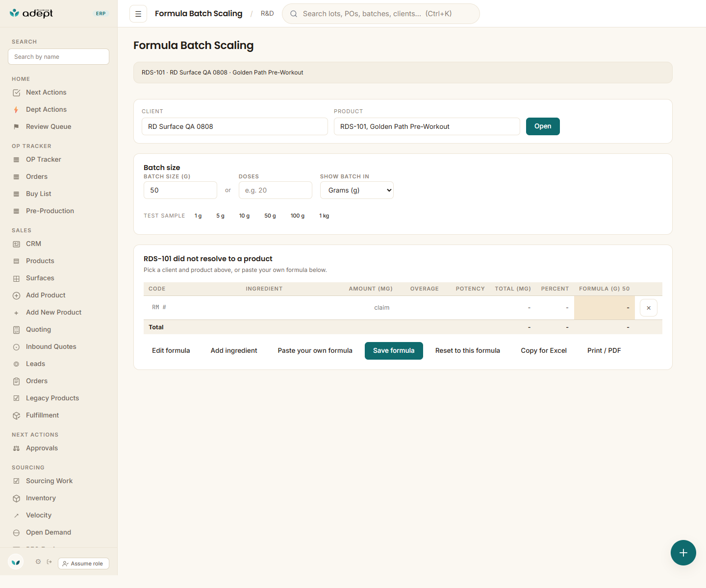Toggle the sidebar with the hamburger menu icon
Screen dimensions: 706x588
138,14
